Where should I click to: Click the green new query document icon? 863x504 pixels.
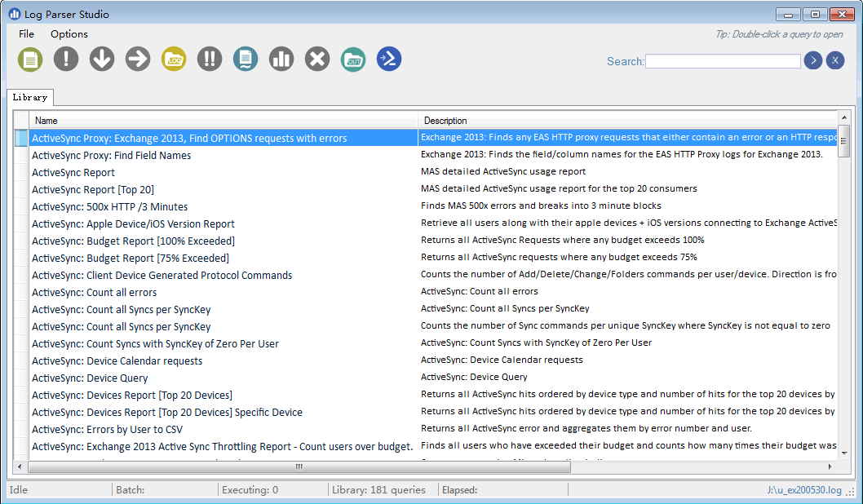coord(30,59)
